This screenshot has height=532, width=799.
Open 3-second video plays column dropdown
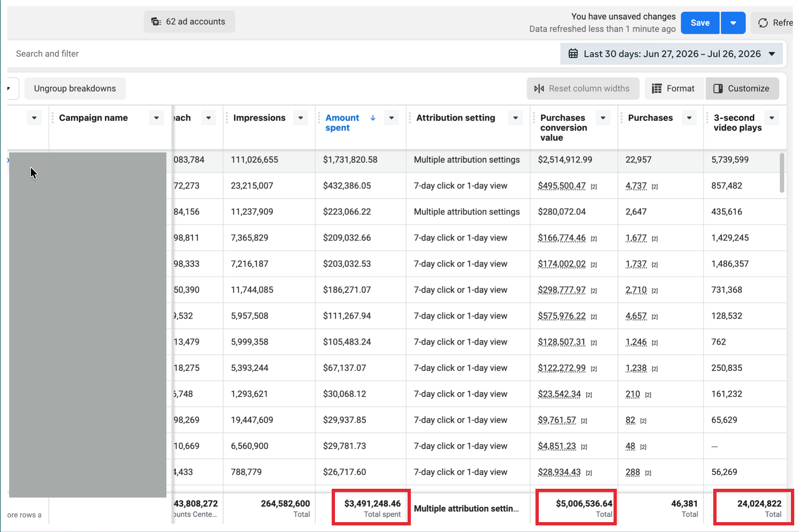click(772, 118)
